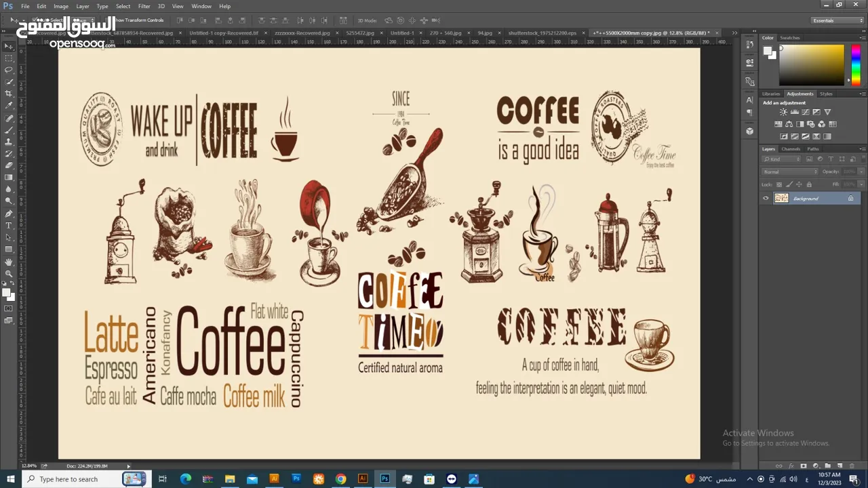Open the Essentials workspace dropdown
Screen dimensions: 868x488
tap(837, 20)
